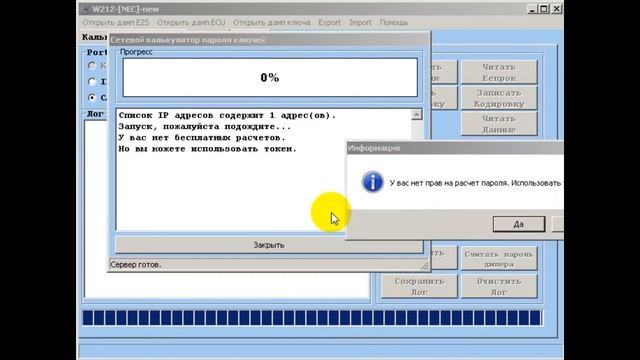640x360 pixels.
Task: Click the status text 'Сервер готов.'
Action: [136, 265]
